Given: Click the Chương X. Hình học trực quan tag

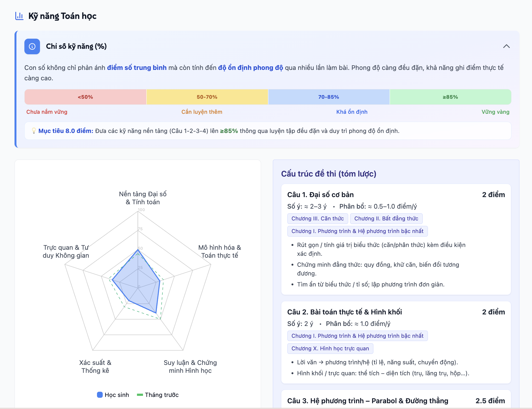Looking at the screenshot, I should pyautogui.click(x=330, y=348).
